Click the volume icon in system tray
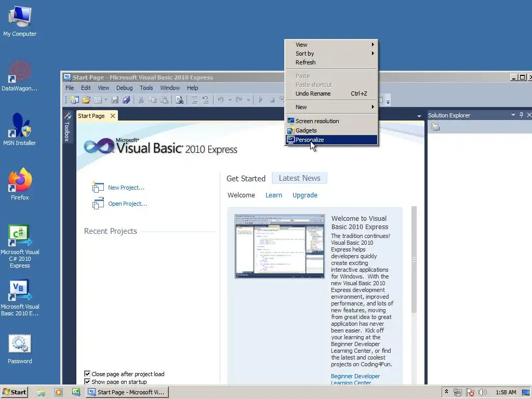This screenshot has width=532, height=399. pyautogui.click(x=482, y=392)
